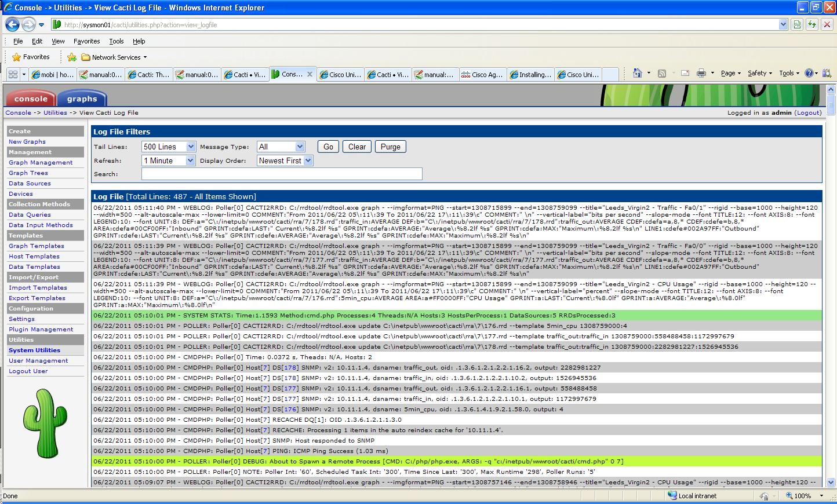This screenshot has height=504, width=837.
Task: Open the recent pages dropdown arrow
Action: tap(41, 25)
